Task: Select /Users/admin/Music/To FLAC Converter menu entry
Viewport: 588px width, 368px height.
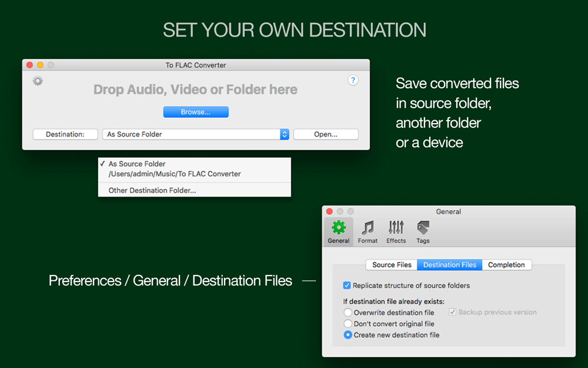Action: coord(194,174)
